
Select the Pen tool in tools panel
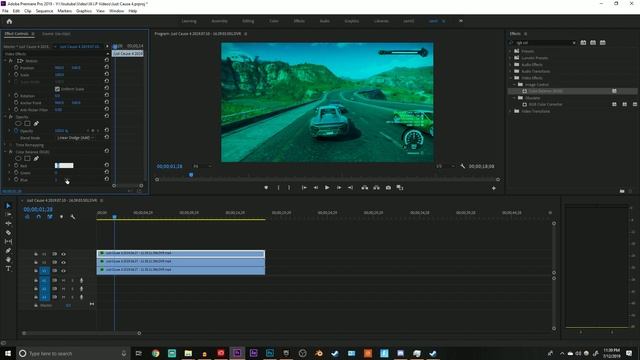(8, 251)
